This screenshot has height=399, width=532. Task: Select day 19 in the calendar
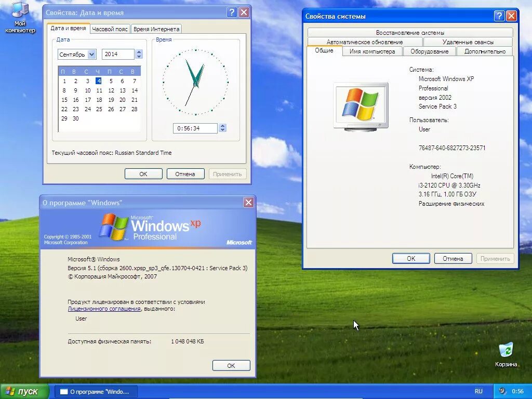pos(111,100)
